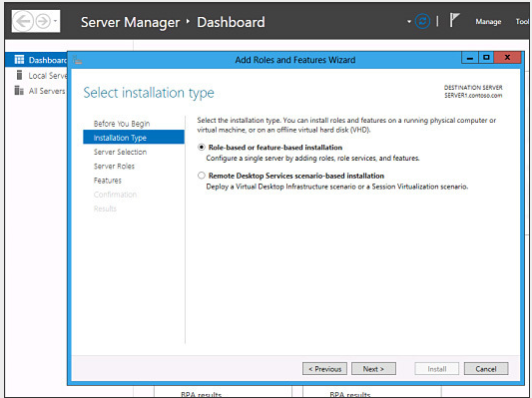Image resolution: width=532 pixels, height=398 pixels.
Task: Open the notifications flag
Action: click(454, 20)
